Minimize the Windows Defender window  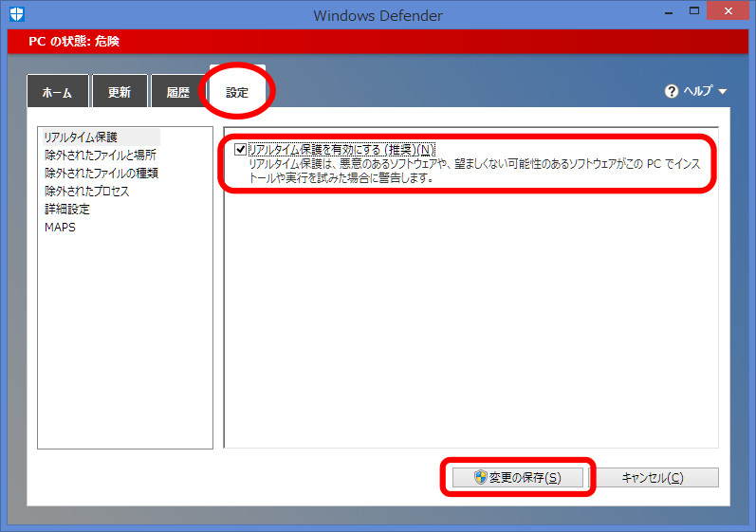[668, 11]
